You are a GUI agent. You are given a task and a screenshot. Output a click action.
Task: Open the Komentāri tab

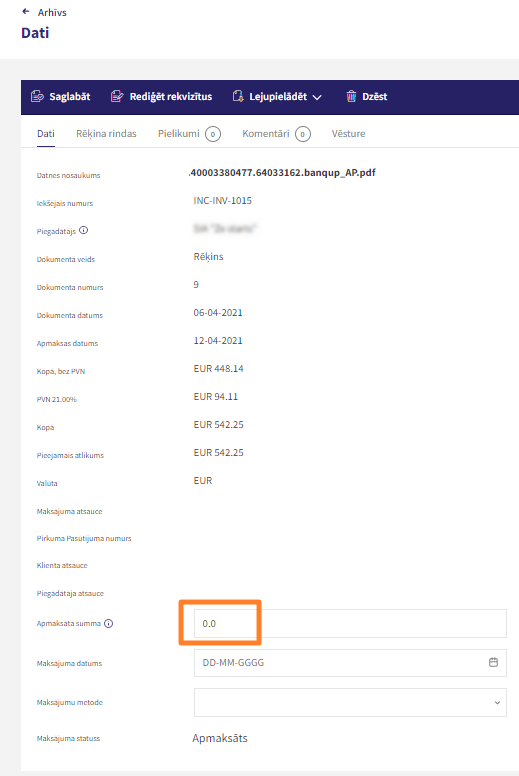[x=276, y=134]
